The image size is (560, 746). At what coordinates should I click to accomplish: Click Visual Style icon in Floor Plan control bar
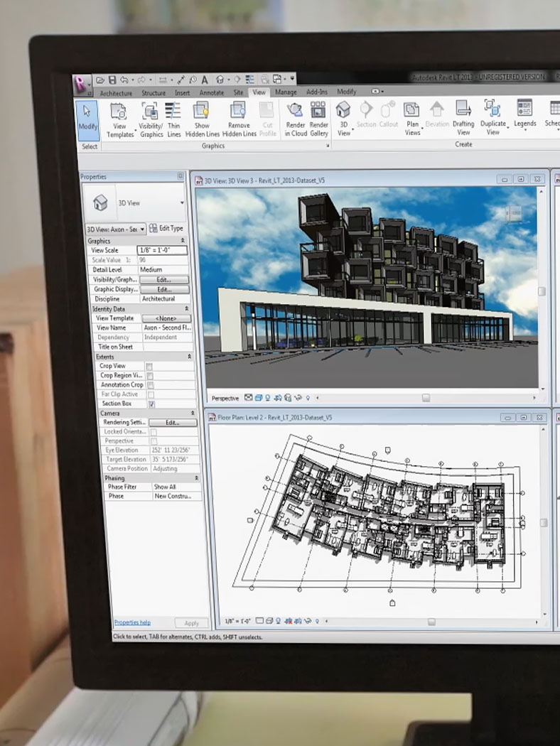click(x=269, y=621)
